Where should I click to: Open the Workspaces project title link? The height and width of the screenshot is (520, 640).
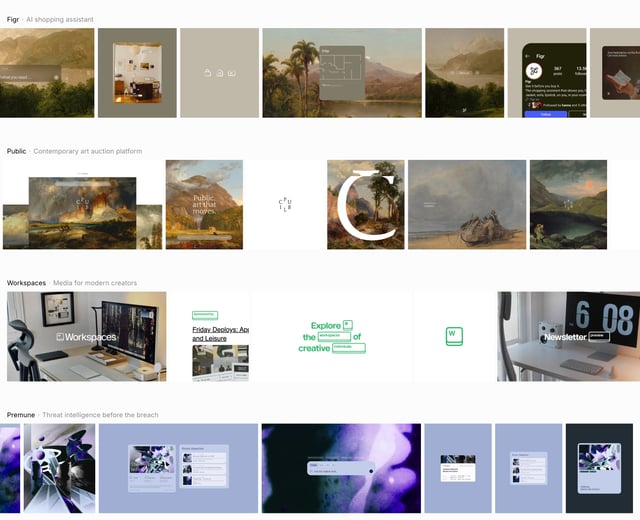[x=26, y=283]
